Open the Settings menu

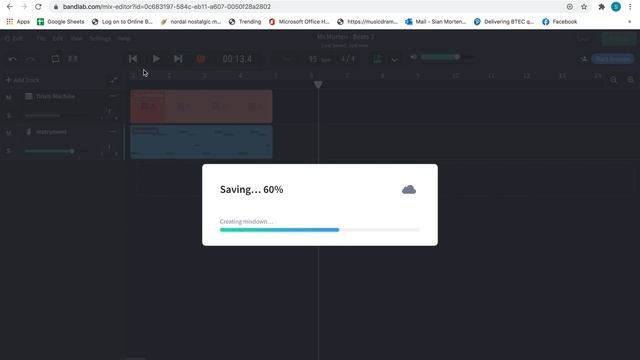click(x=100, y=38)
